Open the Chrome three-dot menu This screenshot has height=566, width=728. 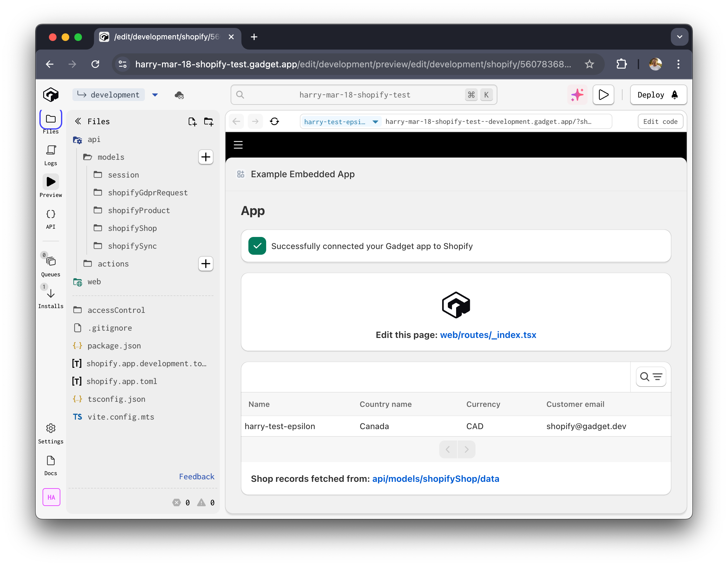[678, 64]
